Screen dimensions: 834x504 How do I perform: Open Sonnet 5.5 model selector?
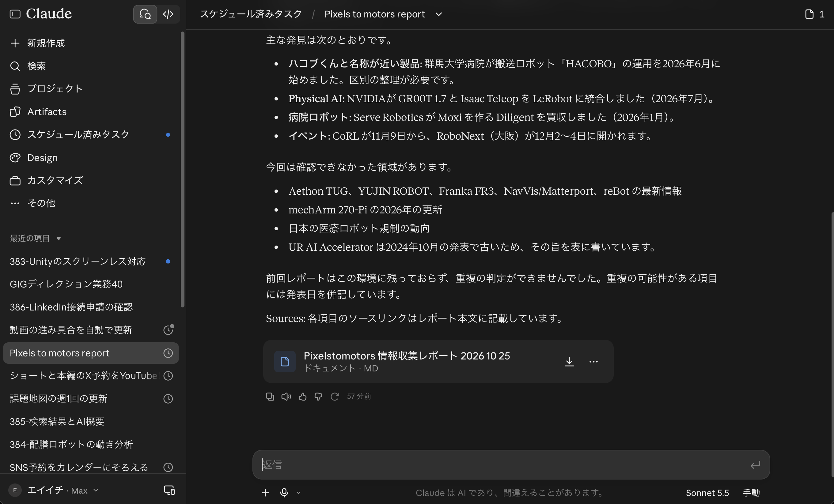click(707, 493)
